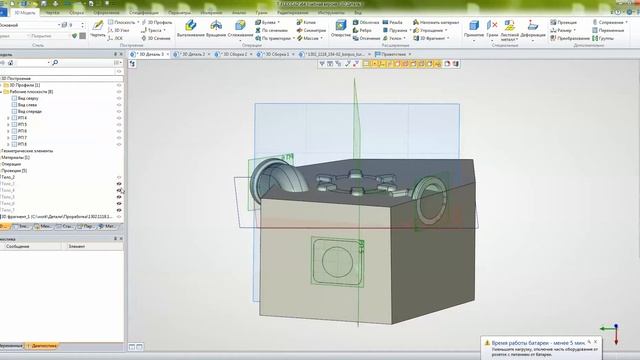Click the Группы groups tool
Image resolution: width=640 pixels, height=360 pixels.
(x=603, y=38)
